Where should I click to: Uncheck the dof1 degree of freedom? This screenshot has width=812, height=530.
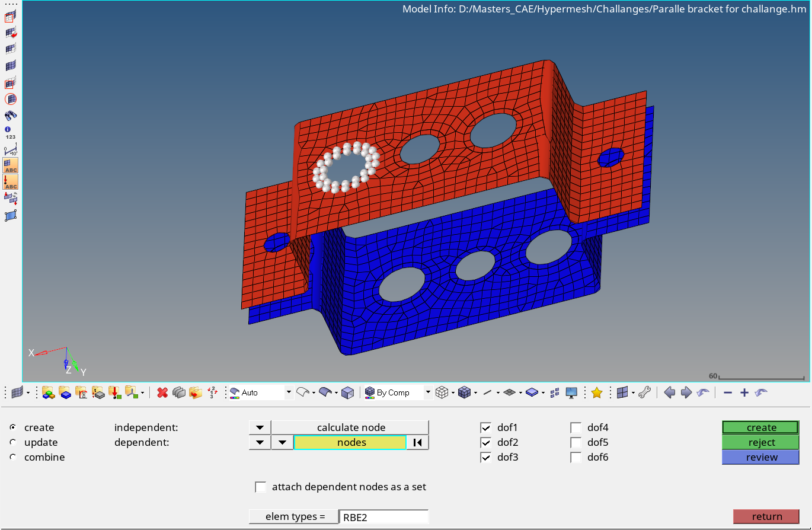[x=486, y=427]
